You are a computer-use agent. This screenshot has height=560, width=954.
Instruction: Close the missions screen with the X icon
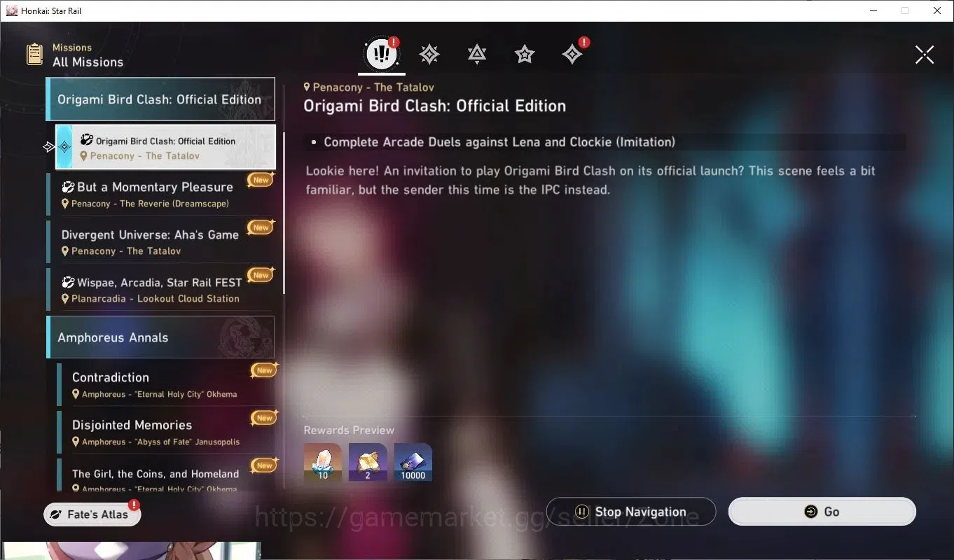point(925,55)
